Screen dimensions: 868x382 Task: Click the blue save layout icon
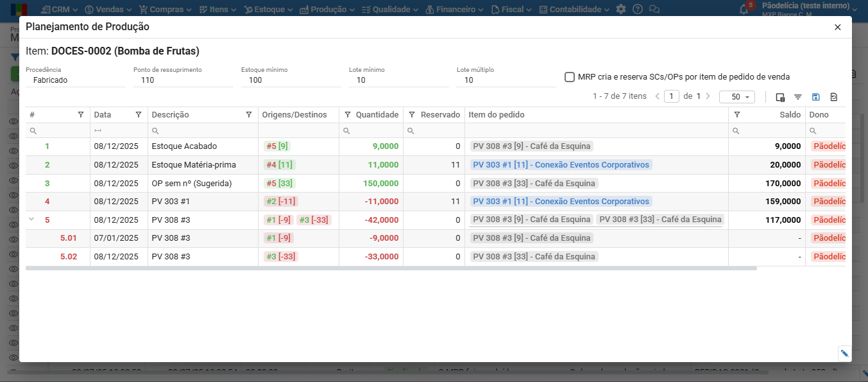point(816,97)
